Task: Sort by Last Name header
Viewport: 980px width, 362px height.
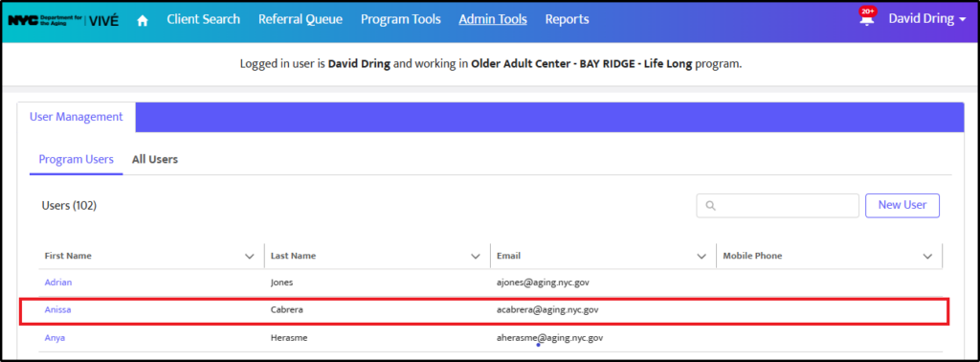Action: [293, 257]
